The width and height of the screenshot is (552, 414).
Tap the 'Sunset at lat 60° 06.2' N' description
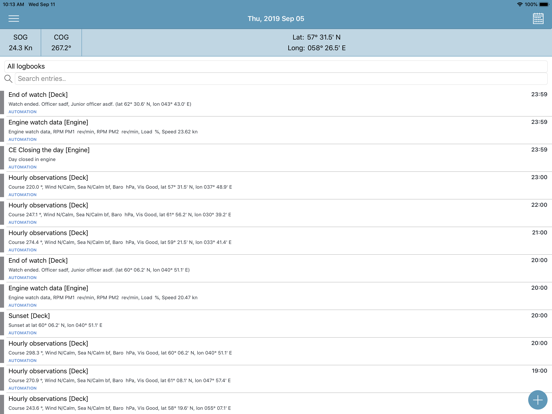(55, 325)
